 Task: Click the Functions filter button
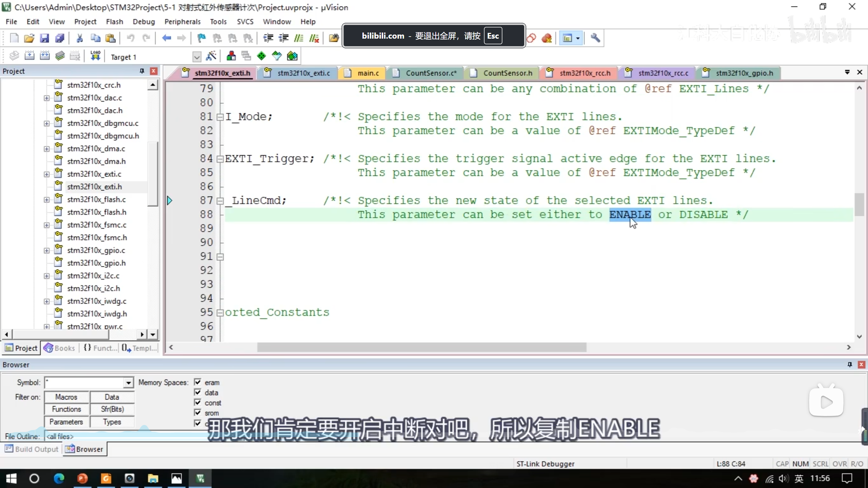(x=66, y=409)
